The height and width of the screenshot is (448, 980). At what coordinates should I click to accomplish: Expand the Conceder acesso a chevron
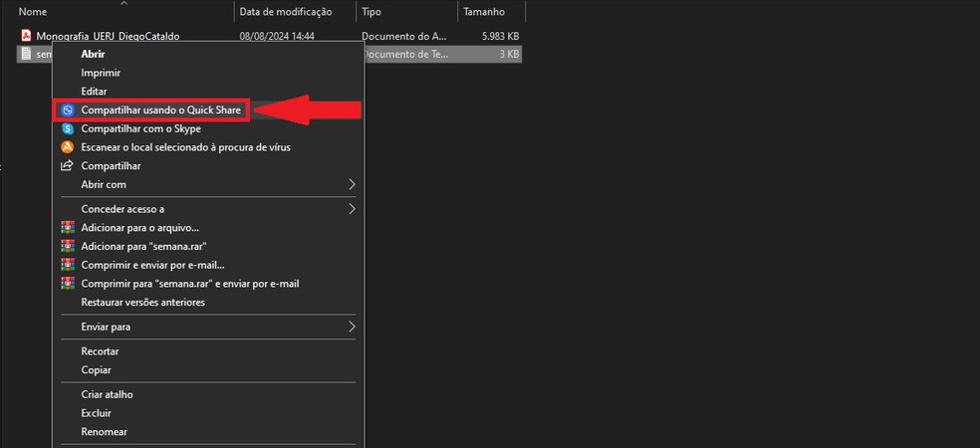[352, 209]
